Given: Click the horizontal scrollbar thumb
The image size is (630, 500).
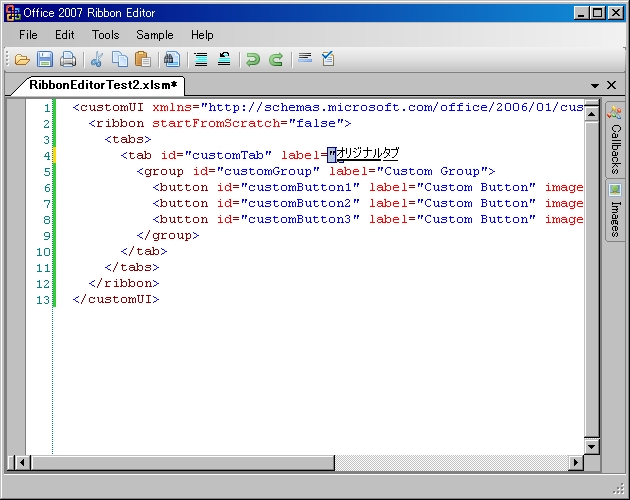Looking at the screenshot, I should click(182, 463).
